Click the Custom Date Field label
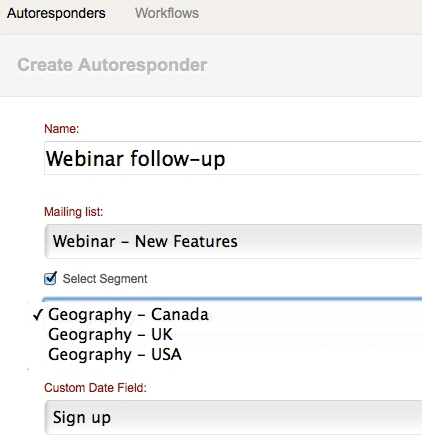Screen dimensions: 422x447 pyautogui.click(x=95, y=388)
